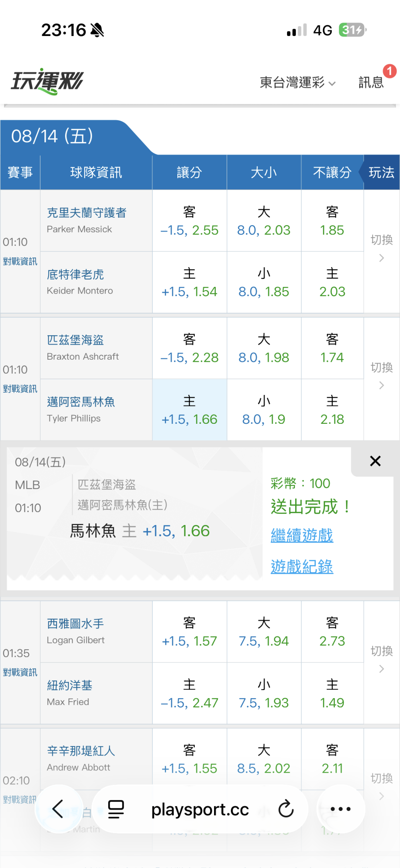
Task: Pick 主 -1.5, 2.47 spread for Yankees
Action: [189, 693]
